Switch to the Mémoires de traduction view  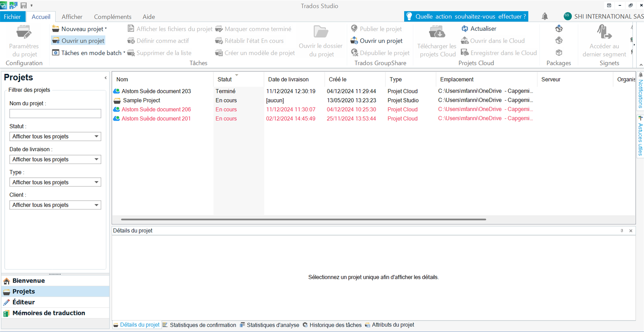click(x=49, y=313)
